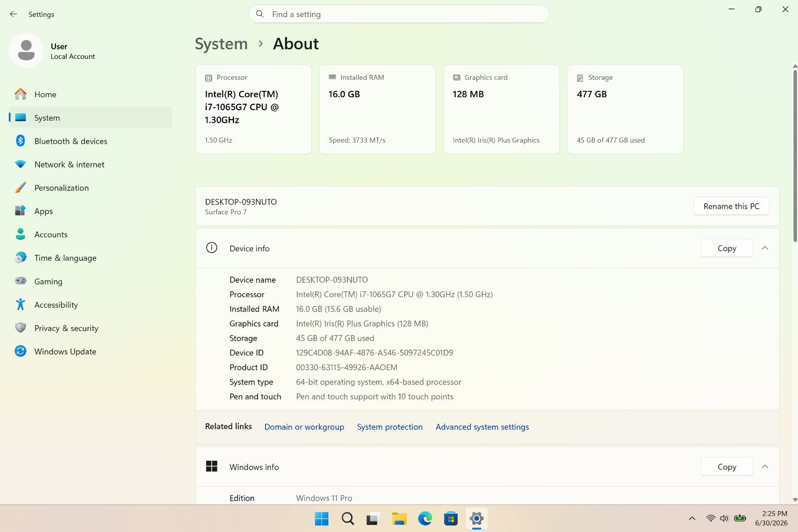Image resolution: width=798 pixels, height=532 pixels.
Task: Click Rename this PC button
Action: tap(731, 206)
